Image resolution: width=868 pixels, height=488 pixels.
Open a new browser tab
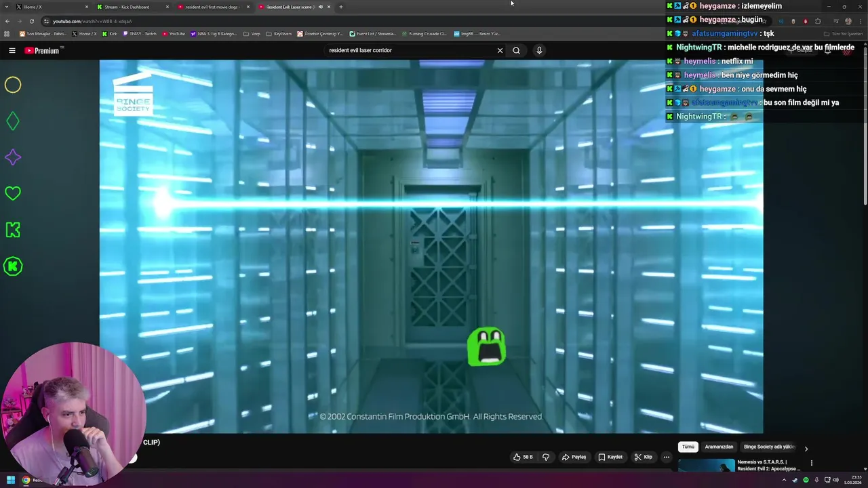(340, 7)
